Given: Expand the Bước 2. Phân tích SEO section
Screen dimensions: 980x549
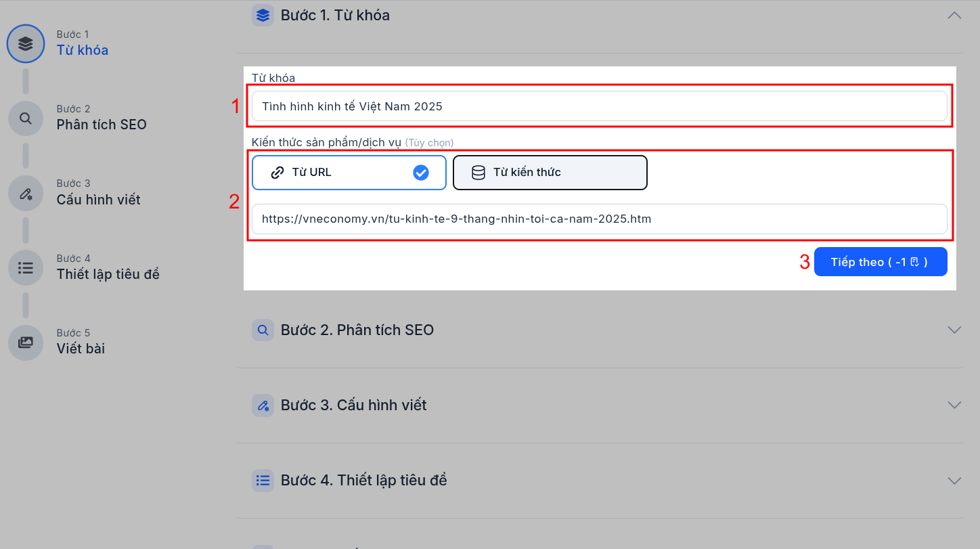Looking at the screenshot, I should (x=954, y=330).
